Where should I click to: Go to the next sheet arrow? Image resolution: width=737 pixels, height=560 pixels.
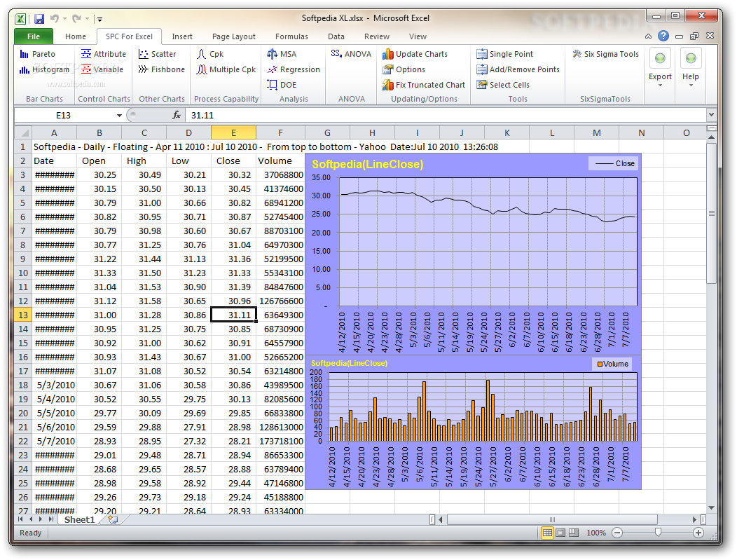pos(41,519)
